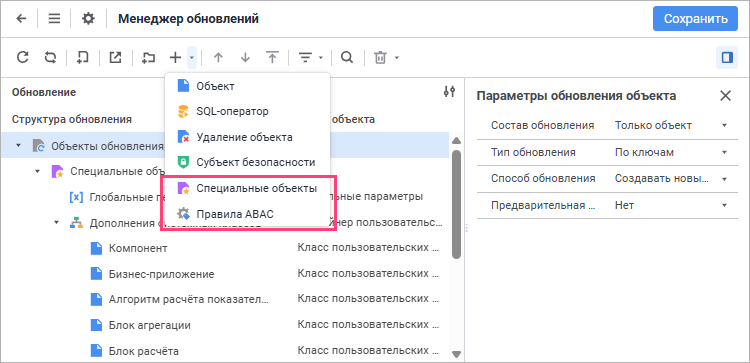The width and height of the screenshot is (750, 363).
Task: Click the open-in-new-window export icon
Action: [115, 58]
